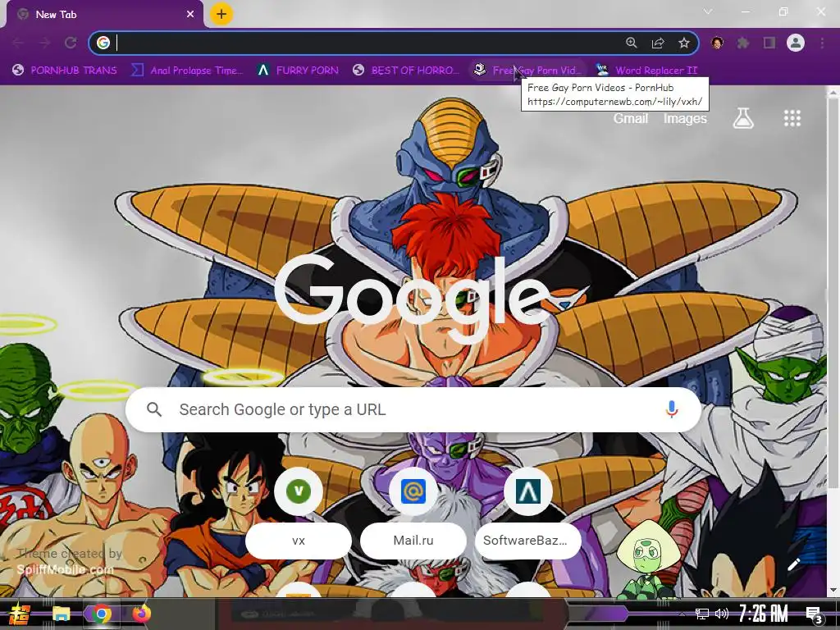Share this page via the share icon
This screenshot has height=630, width=840.
coord(658,43)
